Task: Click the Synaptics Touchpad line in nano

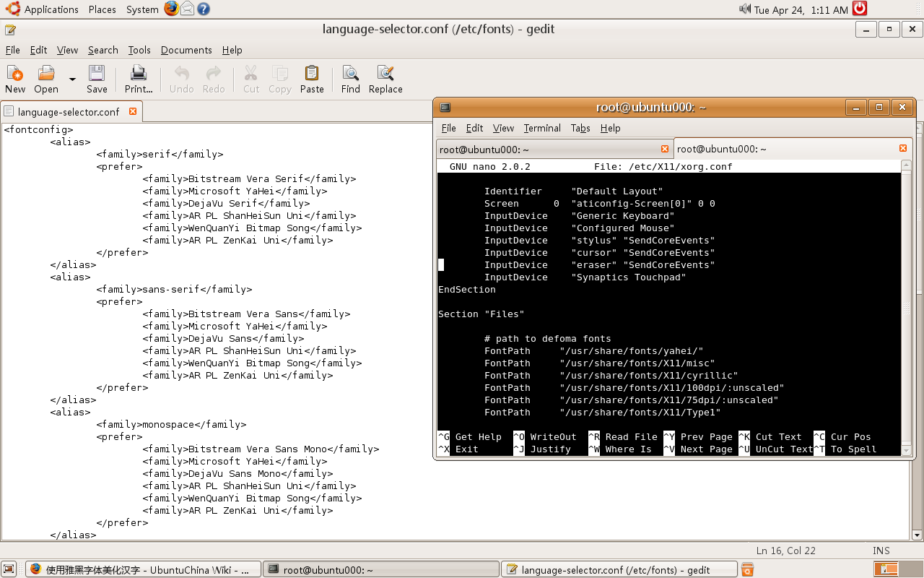Action: 585,277
